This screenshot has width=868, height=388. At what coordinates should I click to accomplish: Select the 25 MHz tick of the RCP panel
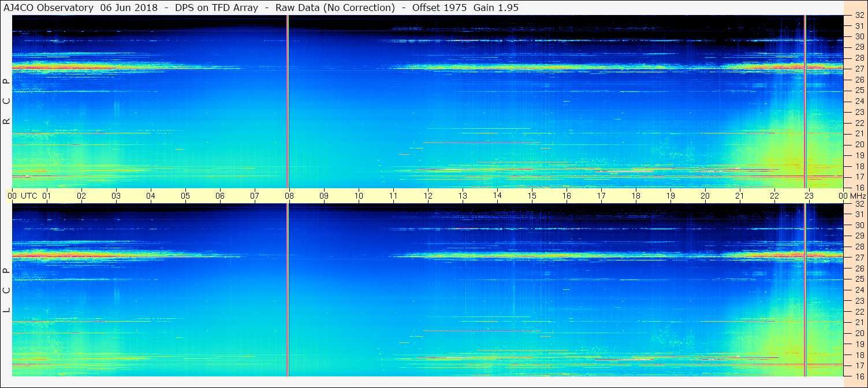859,90
